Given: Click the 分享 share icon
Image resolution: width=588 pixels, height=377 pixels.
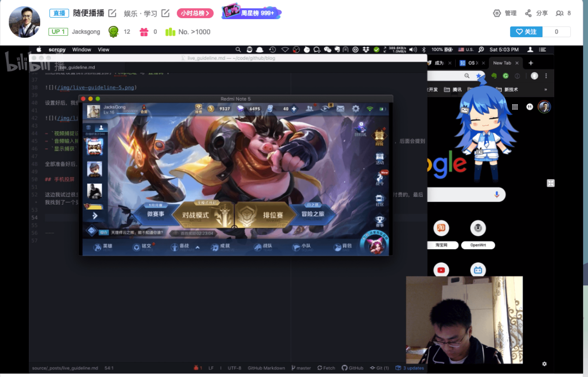Looking at the screenshot, I should coord(528,13).
